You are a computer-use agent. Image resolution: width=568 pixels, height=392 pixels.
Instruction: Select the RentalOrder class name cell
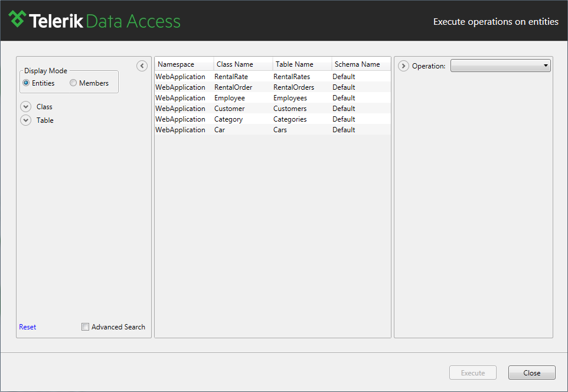pos(233,87)
